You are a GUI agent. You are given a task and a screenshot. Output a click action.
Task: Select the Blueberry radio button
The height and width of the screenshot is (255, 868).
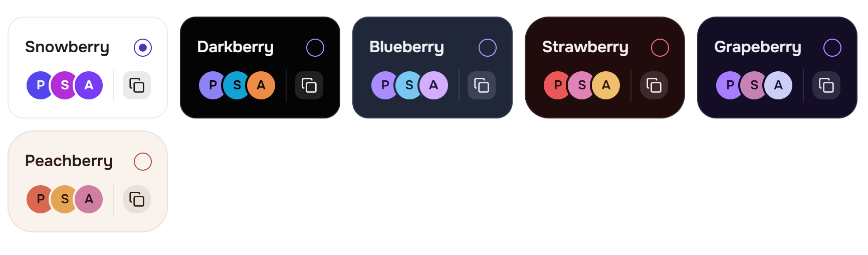[x=488, y=48]
